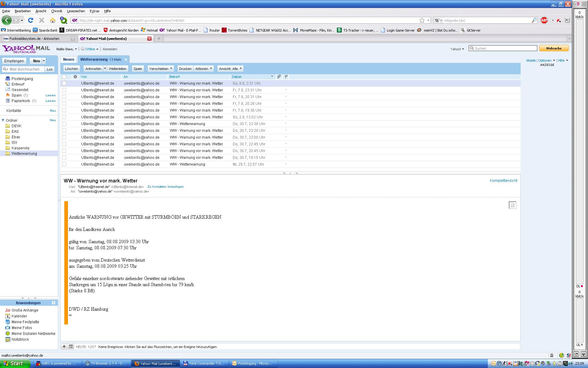Open the Lesezeichen menu

pos(76,11)
